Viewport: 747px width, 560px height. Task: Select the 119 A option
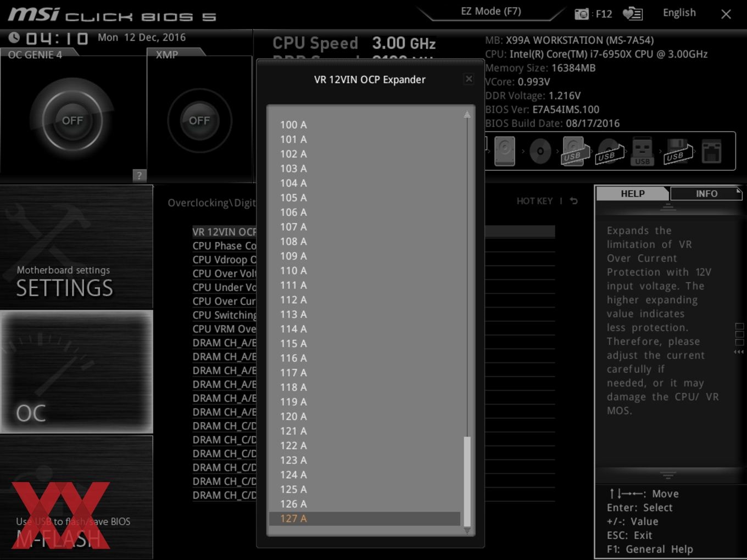pyautogui.click(x=365, y=402)
